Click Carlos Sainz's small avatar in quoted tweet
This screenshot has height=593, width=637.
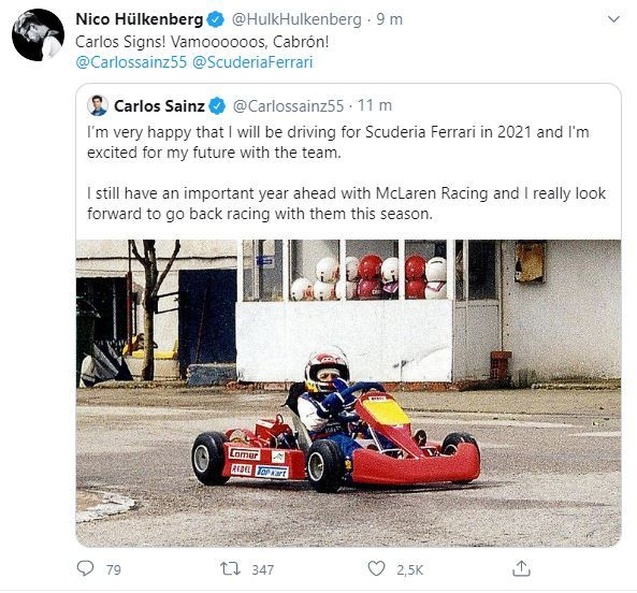97,105
